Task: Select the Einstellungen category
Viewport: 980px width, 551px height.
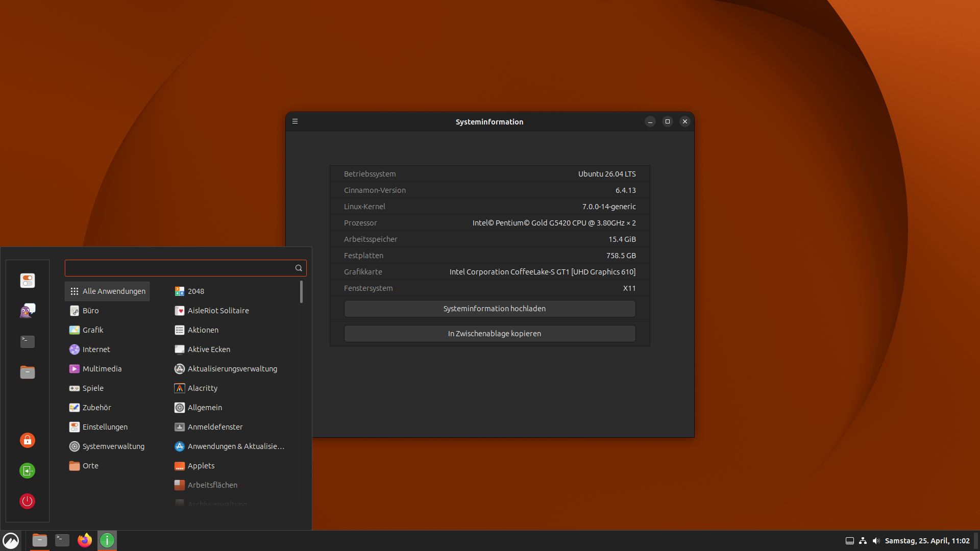Action: (x=107, y=427)
